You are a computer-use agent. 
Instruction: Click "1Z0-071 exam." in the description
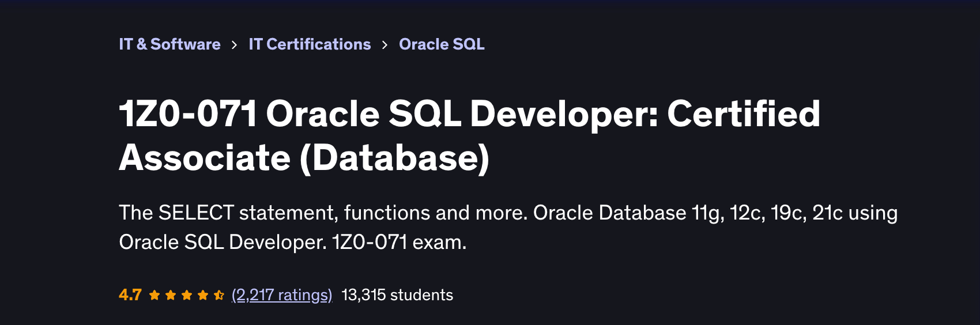[x=399, y=243]
